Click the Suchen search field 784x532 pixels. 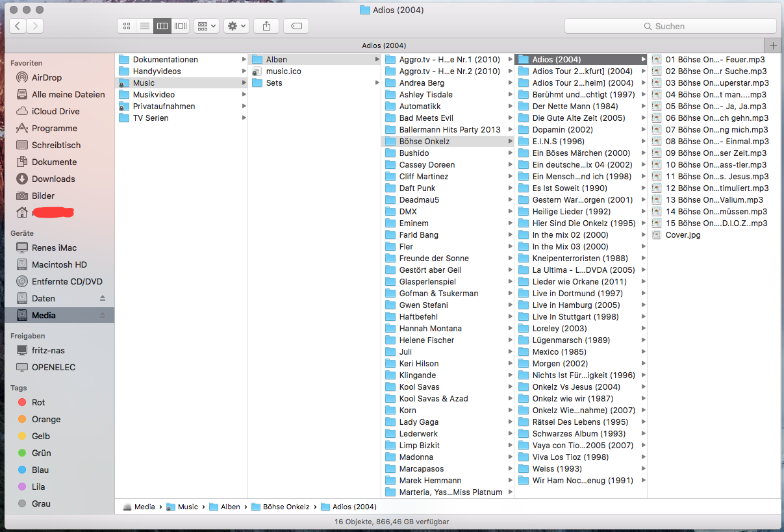pyautogui.click(x=670, y=26)
